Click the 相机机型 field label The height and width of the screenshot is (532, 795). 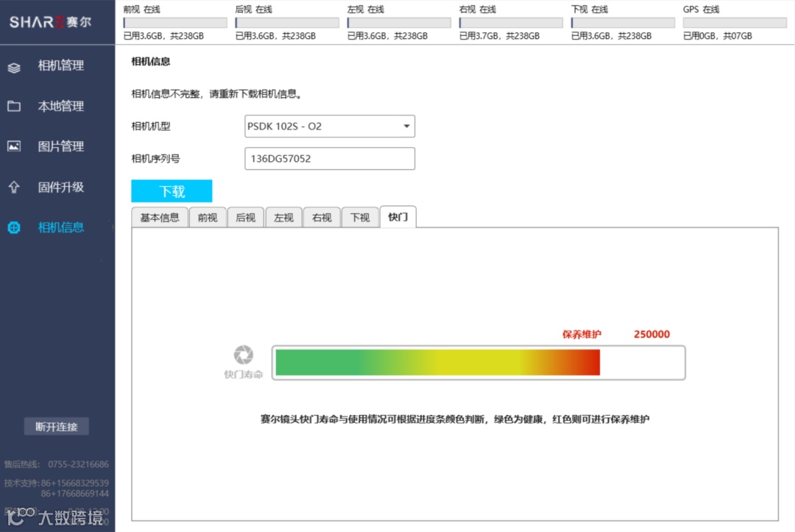point(151,126)
